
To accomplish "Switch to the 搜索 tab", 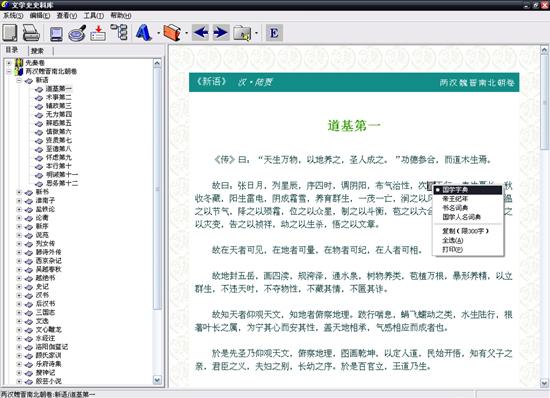I will click(37, 51).
